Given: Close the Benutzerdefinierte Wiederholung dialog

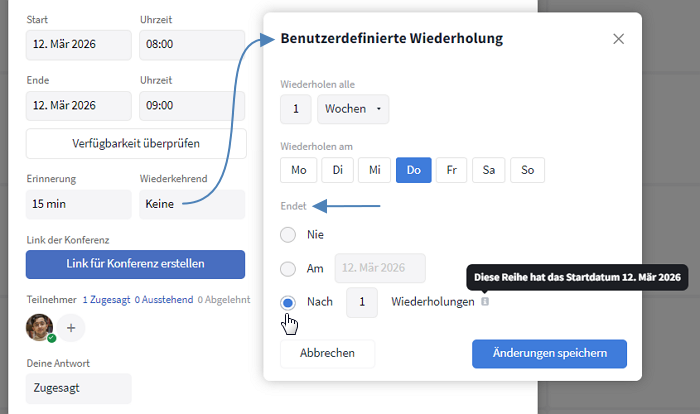Looking at the screenshot, I should click(x=618, y=39).
